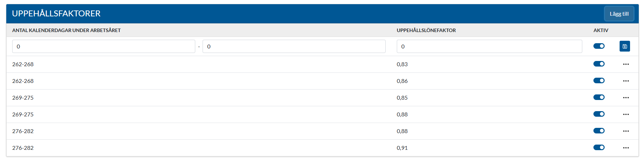The image size is (644, 162).
Task: Click the Uppehållslönefaktor input field
Action: pyautogui.click(x=489, y=46)
